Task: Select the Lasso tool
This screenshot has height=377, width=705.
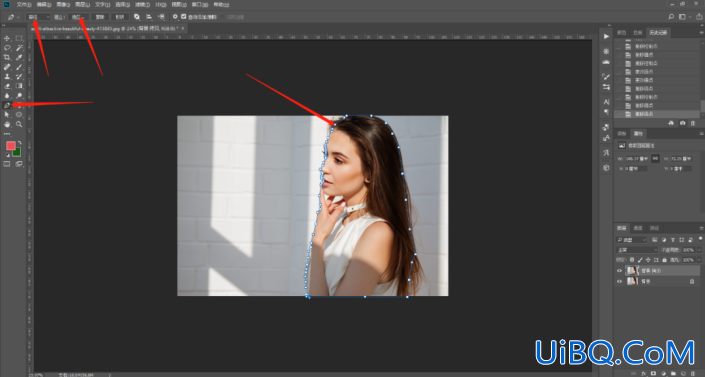Action: (7, 48)
